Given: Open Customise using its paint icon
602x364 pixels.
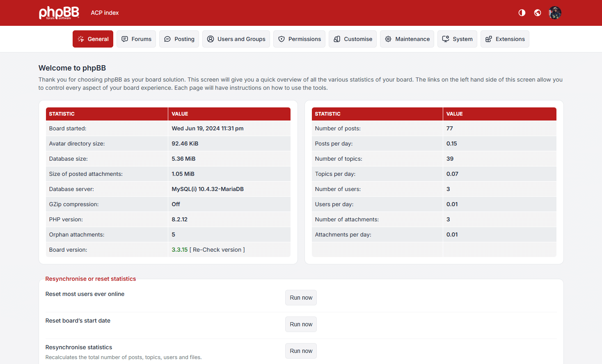Looking at the screenshot, I should (337, 39).
